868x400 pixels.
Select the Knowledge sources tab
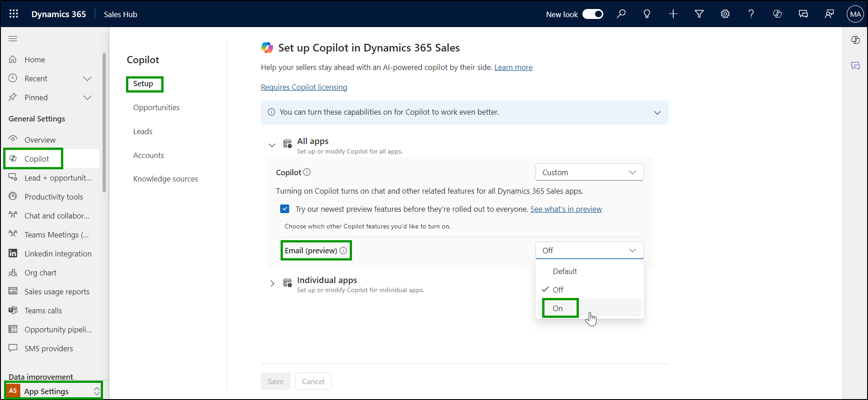click(x=165, y=179)
